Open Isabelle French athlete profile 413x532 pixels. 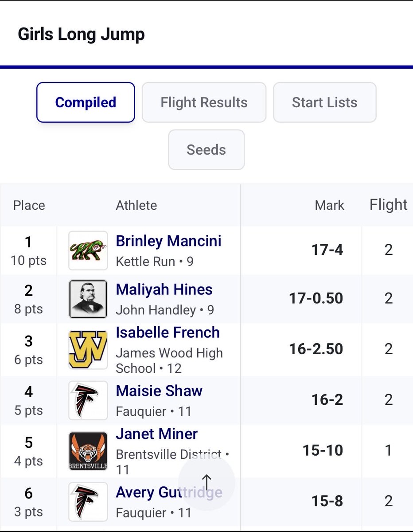pos(168,332)
